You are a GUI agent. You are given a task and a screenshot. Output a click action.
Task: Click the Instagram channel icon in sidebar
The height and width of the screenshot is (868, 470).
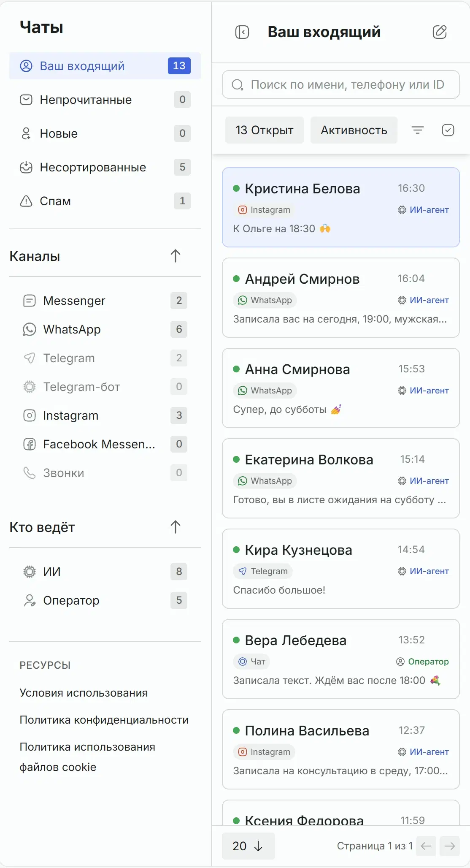[x=30, y=415]
